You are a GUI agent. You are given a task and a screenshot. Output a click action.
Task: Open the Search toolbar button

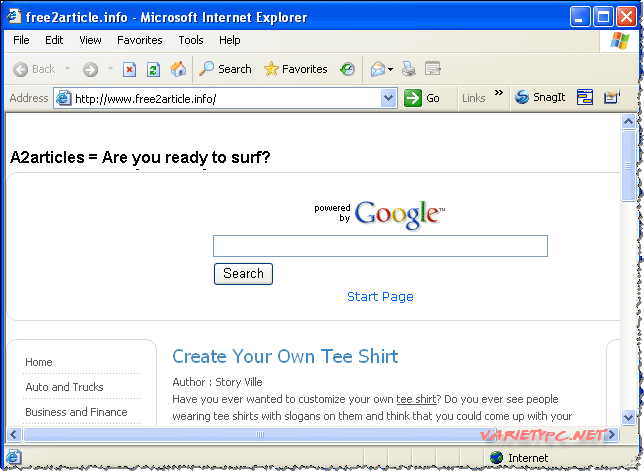click(225, 69)
